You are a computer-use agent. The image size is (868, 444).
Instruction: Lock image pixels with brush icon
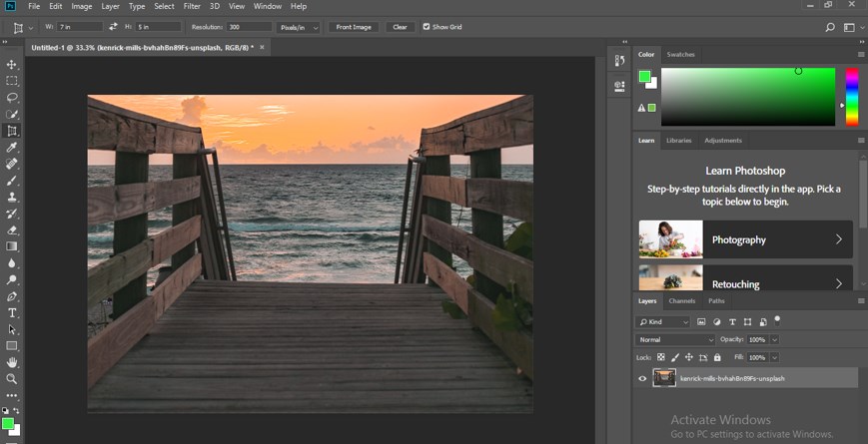[675, 357]
